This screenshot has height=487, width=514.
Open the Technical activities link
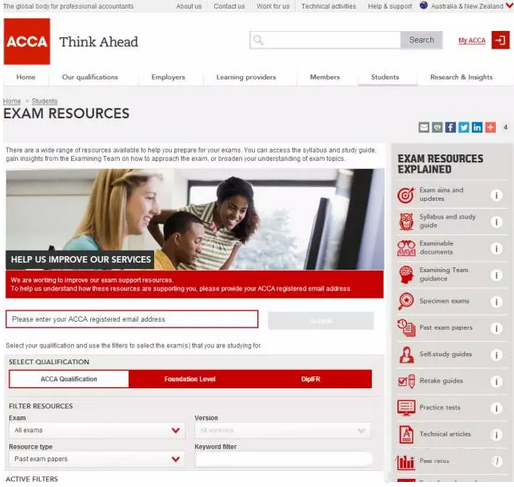pyautogui.click(x=329, y=6)
